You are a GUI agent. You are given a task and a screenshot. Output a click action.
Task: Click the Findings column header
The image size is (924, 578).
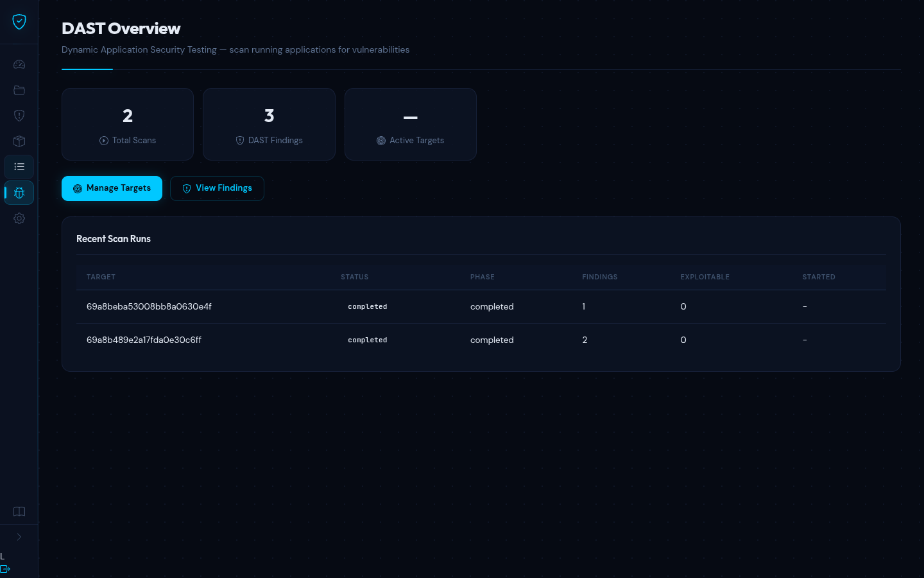point(599,277)
